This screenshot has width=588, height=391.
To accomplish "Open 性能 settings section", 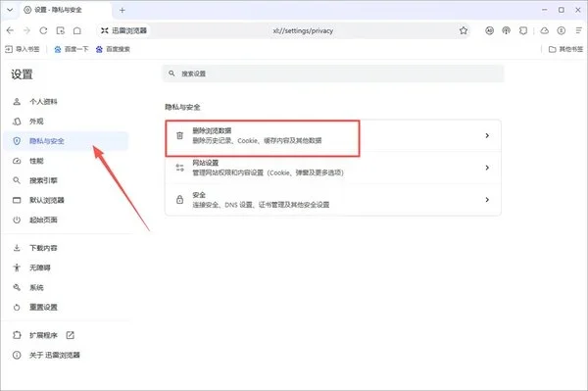I will pos(66,161).
